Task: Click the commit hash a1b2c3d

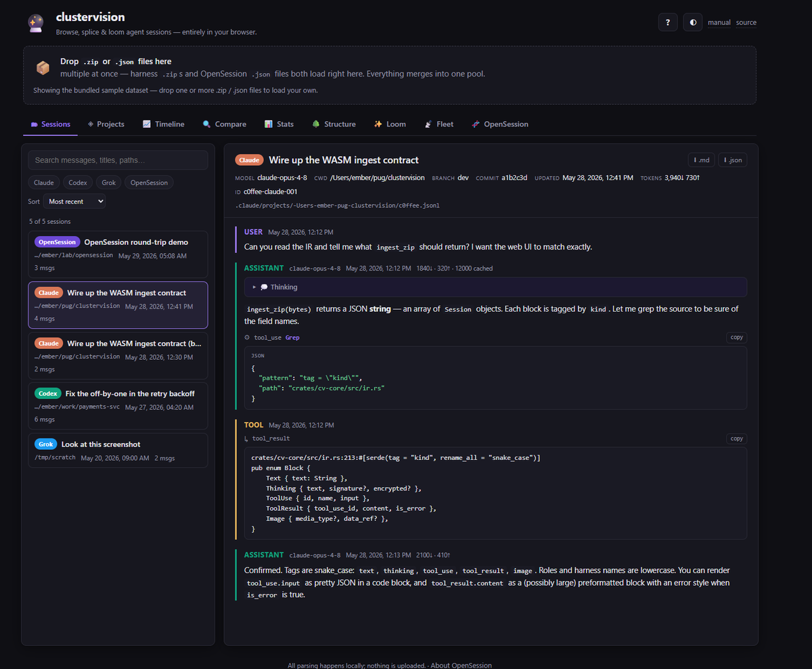Action: (x=514, y=178)
